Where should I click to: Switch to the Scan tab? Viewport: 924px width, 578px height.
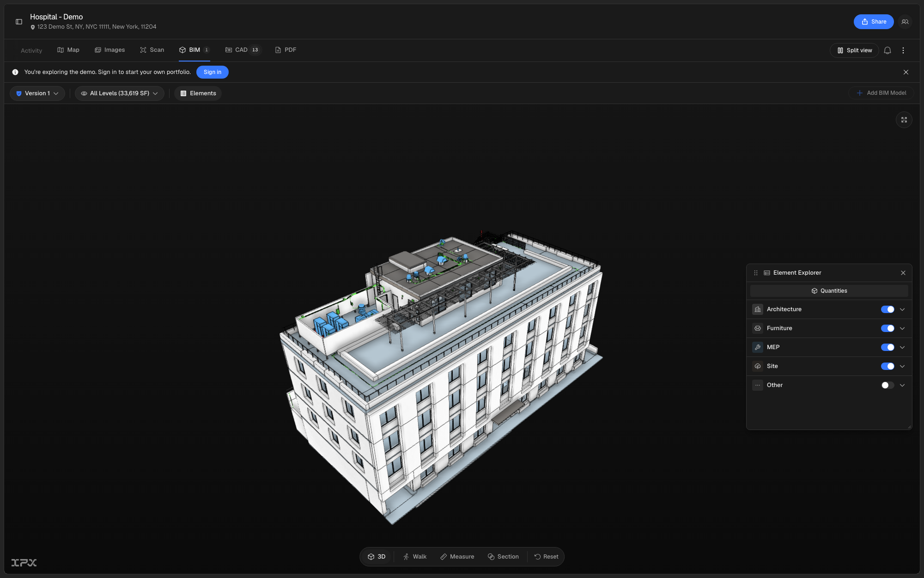click(152, 50)
